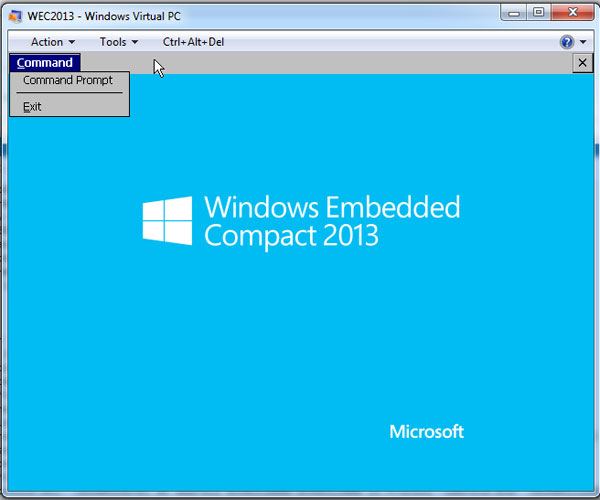The height and width of the screenshot is (500, 600).
Task: Expand the arrow next to the Help icon
Action: point(583,42)
